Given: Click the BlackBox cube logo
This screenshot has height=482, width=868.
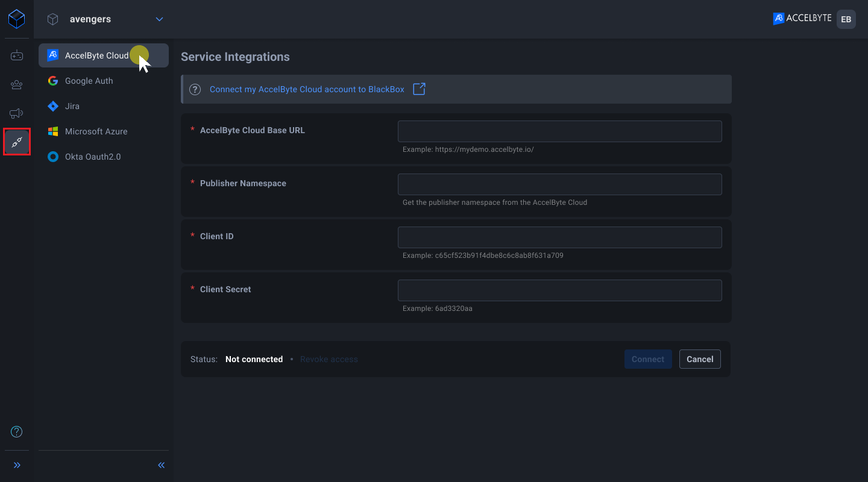Looking at the screenshot, I should [17, 19].
